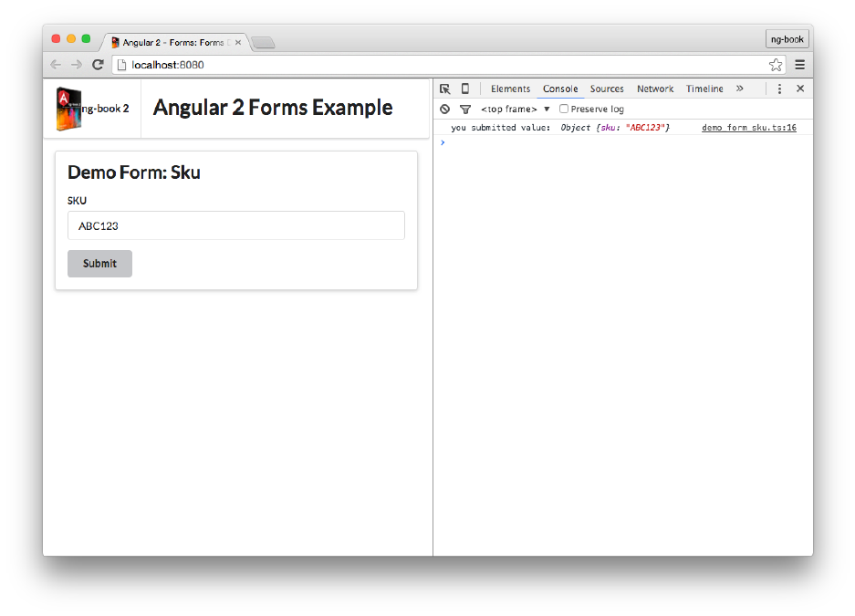Click the "you submitted value:" log text
855x616 pixels.
501,128
